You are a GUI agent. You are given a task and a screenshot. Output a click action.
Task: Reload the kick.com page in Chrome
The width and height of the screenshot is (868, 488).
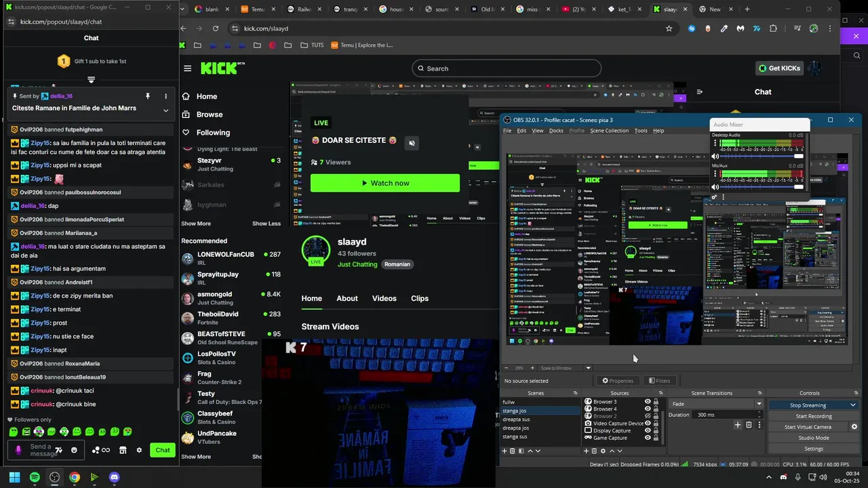click(x=216, y=28)
